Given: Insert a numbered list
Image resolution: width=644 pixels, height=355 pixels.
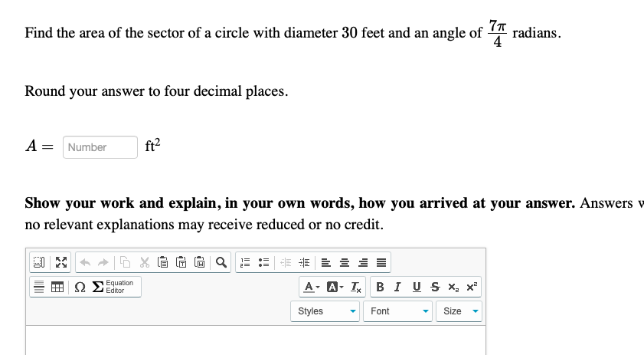Looking at the screenshot, I should coord(245,262).
